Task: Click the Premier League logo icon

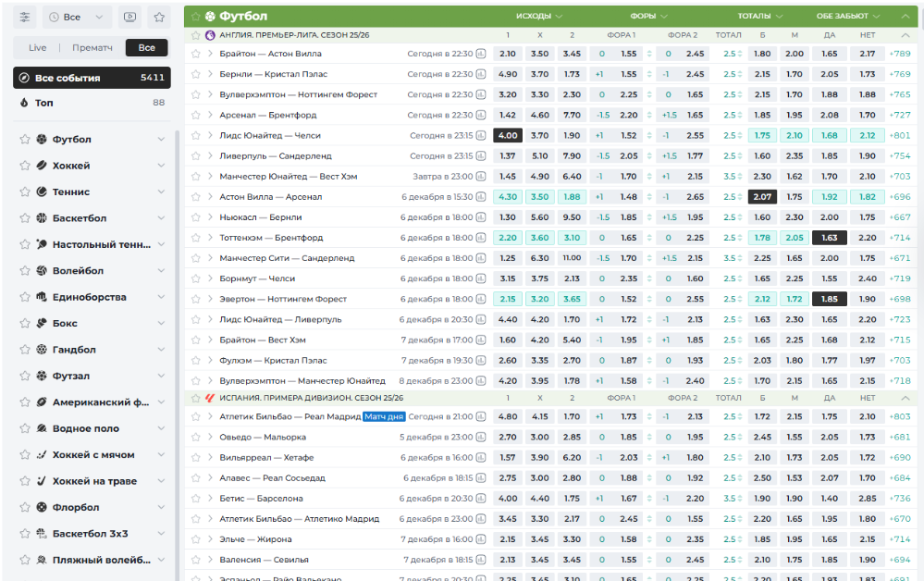Action: pos(210,35)
